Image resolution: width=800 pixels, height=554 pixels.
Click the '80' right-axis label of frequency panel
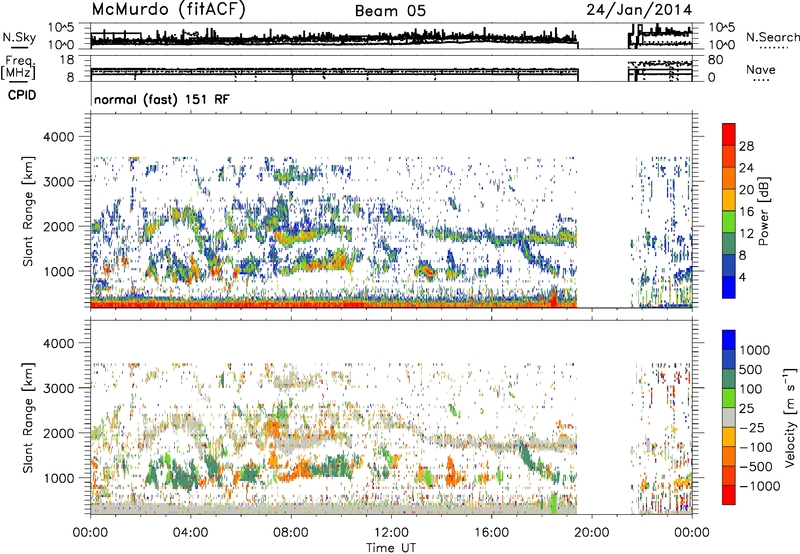click(715, 60)
